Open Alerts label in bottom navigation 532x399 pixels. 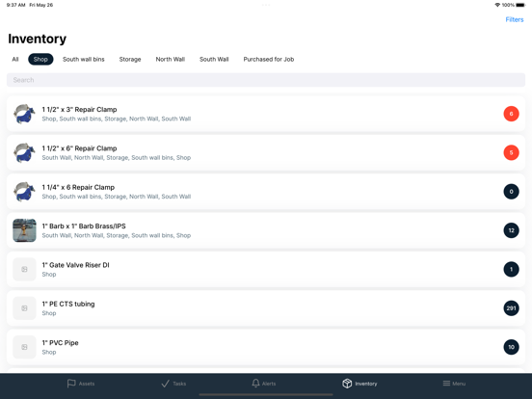tap(269, 384)
